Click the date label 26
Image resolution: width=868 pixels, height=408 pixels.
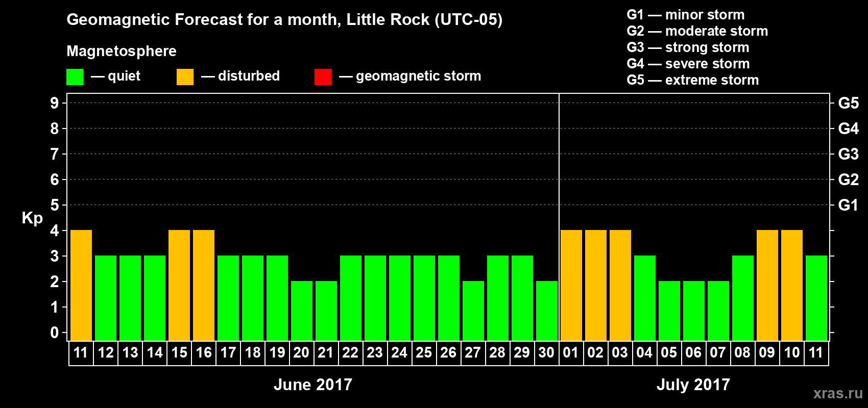point(448,353)
